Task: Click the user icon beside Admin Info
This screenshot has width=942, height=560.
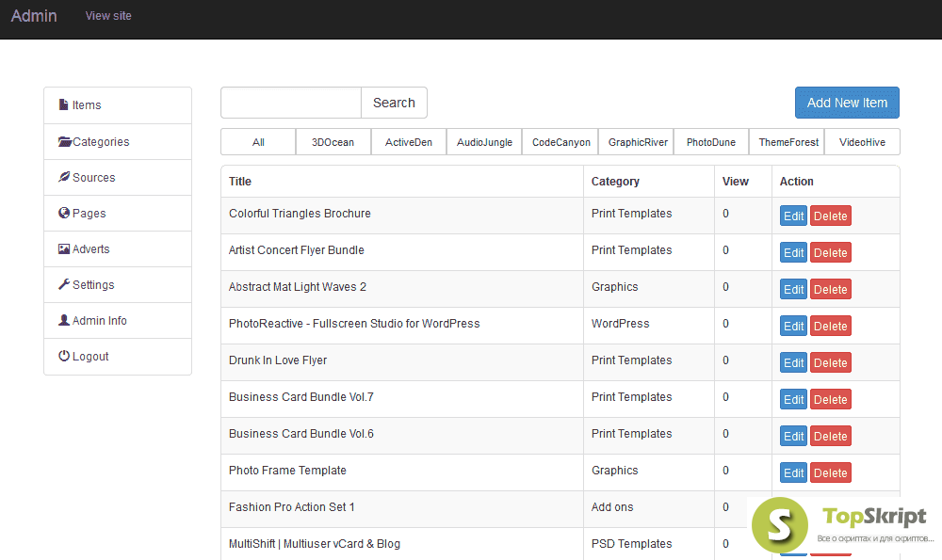Action: tap(64, 321)
